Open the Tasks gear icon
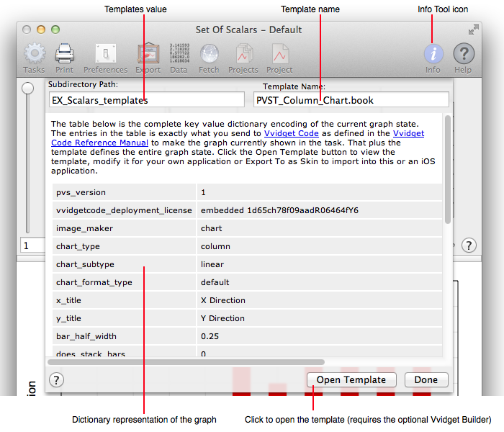This screenshot has height=432, width=504. click(35, 53)
